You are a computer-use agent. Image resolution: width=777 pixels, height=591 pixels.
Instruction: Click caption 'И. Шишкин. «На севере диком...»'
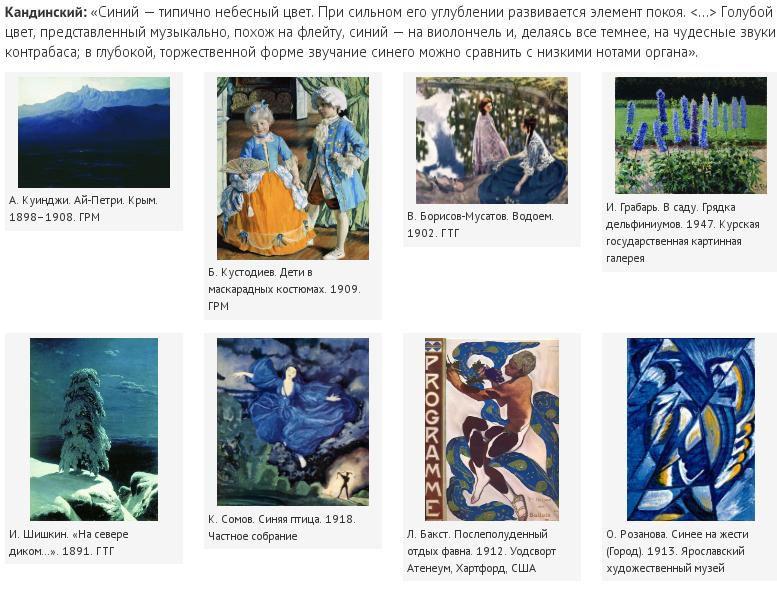click(68, 542)
